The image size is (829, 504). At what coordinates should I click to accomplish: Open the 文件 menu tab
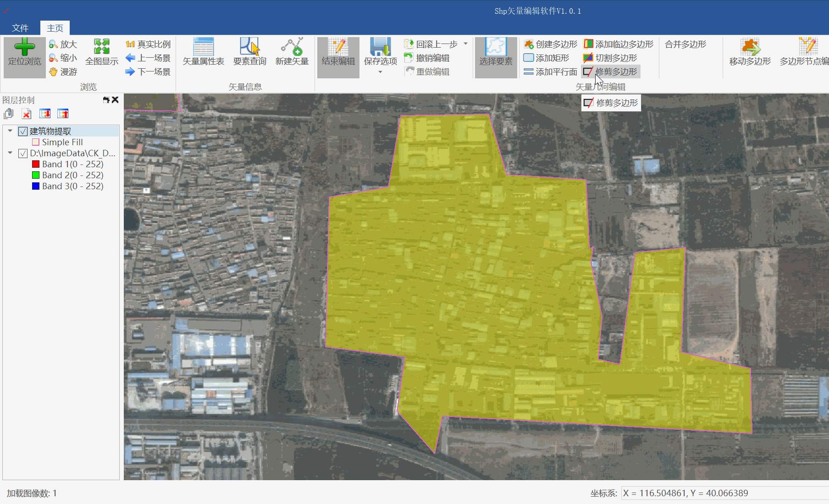pyautogui.click(x=20, y=28)
